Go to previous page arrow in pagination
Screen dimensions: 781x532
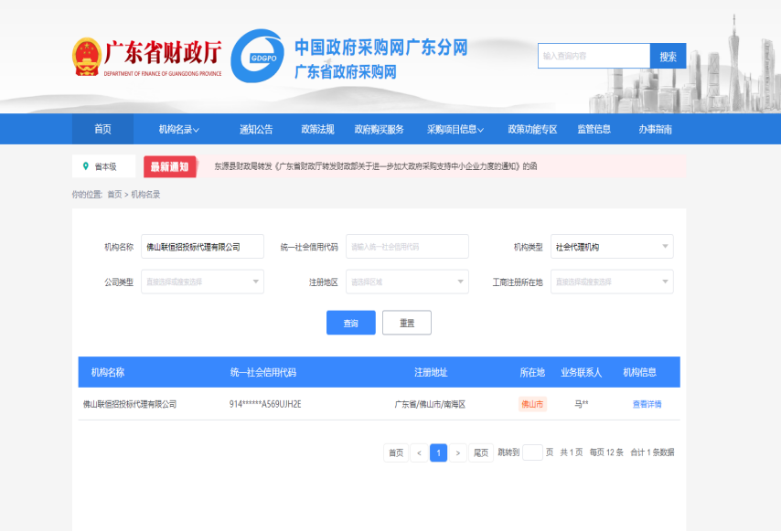coord(419,452)
